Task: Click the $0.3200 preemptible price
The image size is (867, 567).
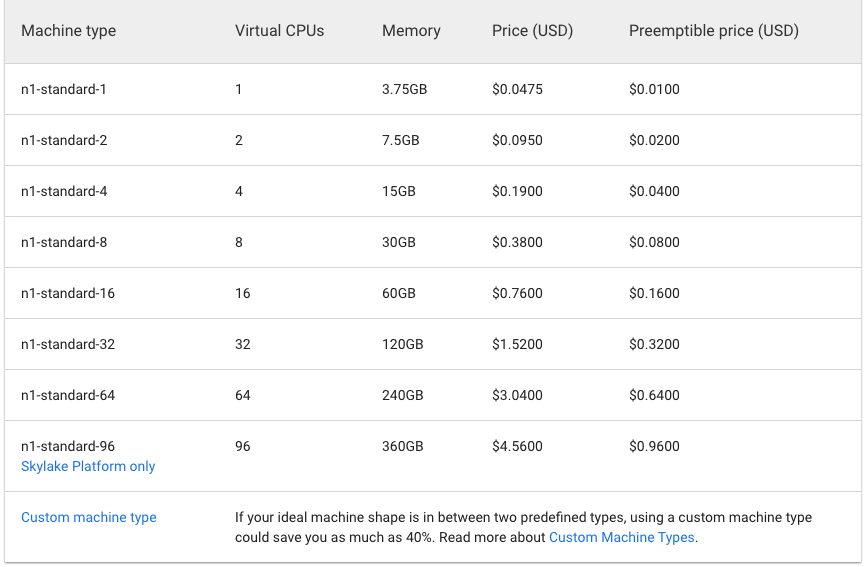Action: 654,344
